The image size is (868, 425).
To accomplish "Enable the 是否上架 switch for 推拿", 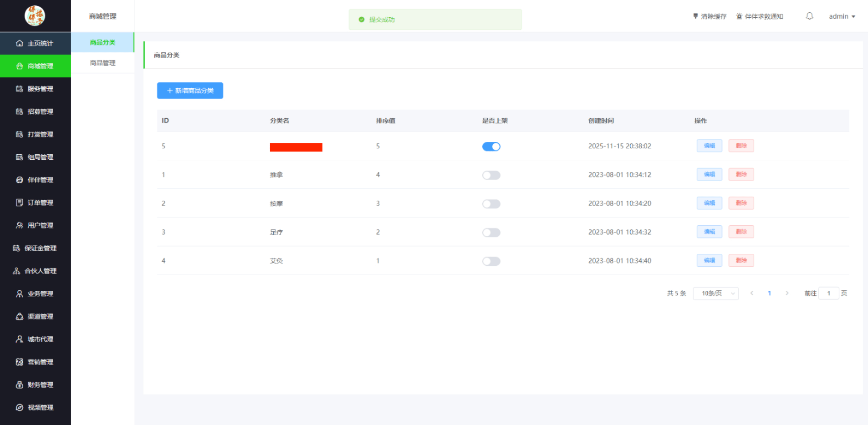I will [491, 175].
